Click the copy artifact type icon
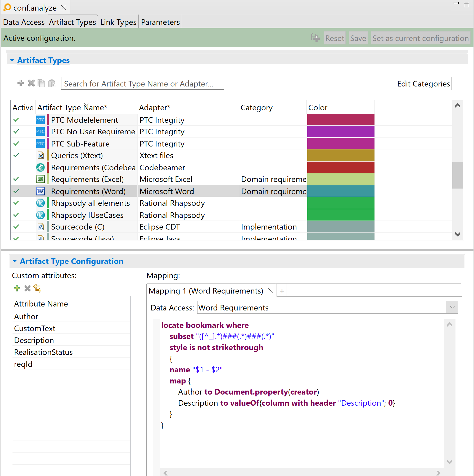Screen dimensions: 474x476 pos(41,83)
